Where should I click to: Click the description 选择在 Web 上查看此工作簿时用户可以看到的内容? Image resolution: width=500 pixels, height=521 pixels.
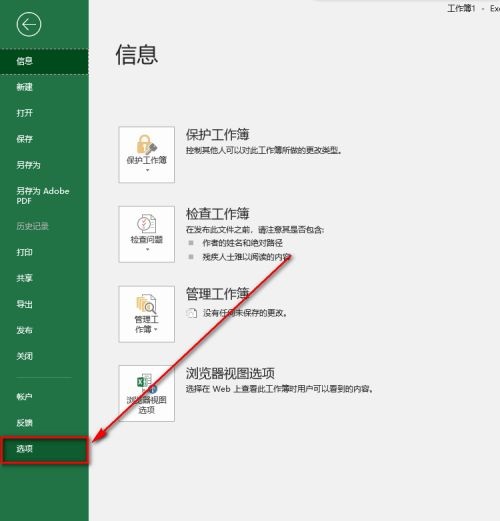279,389
